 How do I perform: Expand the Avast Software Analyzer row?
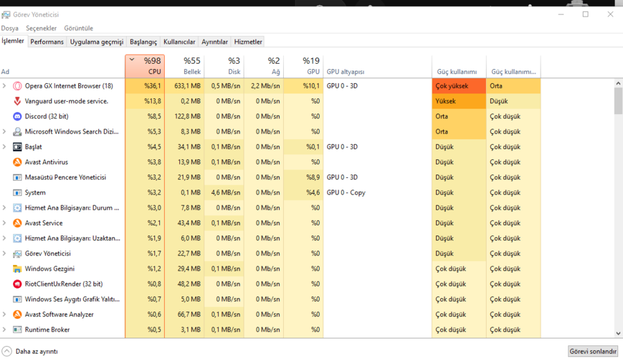pos(4,314)
